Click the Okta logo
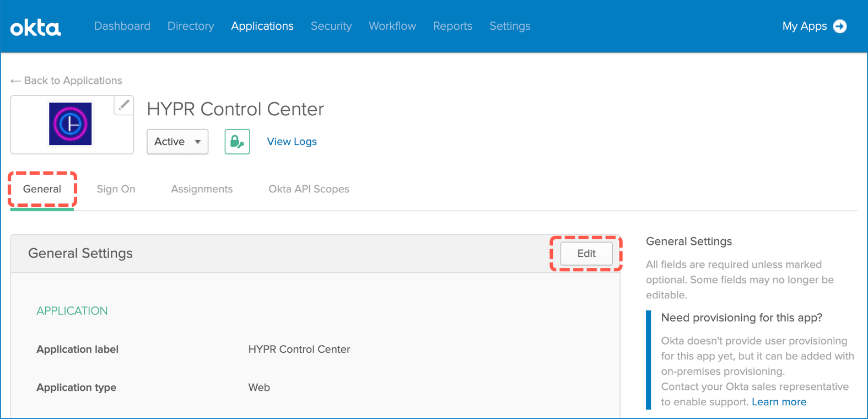The width and height of the screenshot is (868, 419). [x=35, y=27]
